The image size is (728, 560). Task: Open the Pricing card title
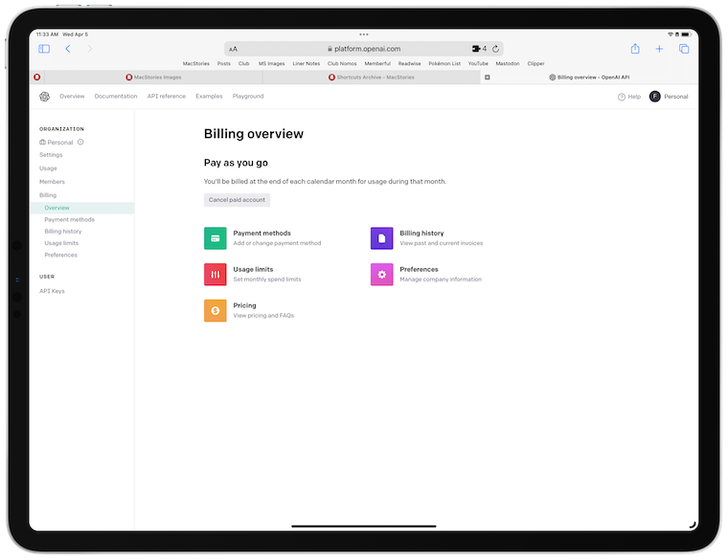244,305
